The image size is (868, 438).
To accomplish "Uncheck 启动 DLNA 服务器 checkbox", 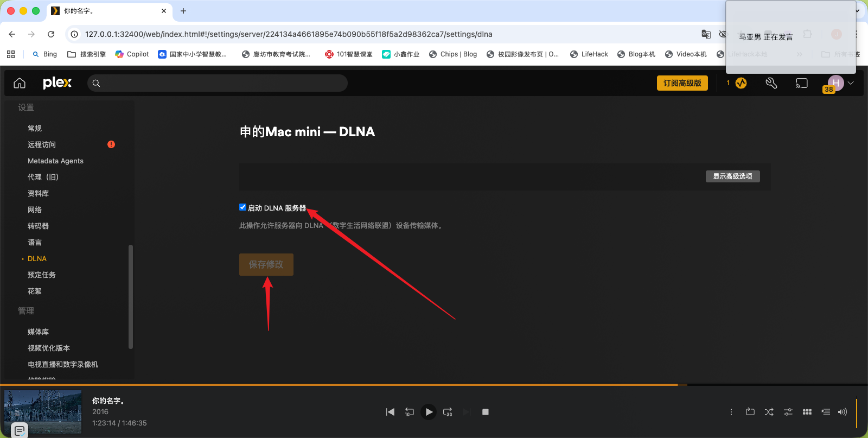I will click(x=242, y=207).
